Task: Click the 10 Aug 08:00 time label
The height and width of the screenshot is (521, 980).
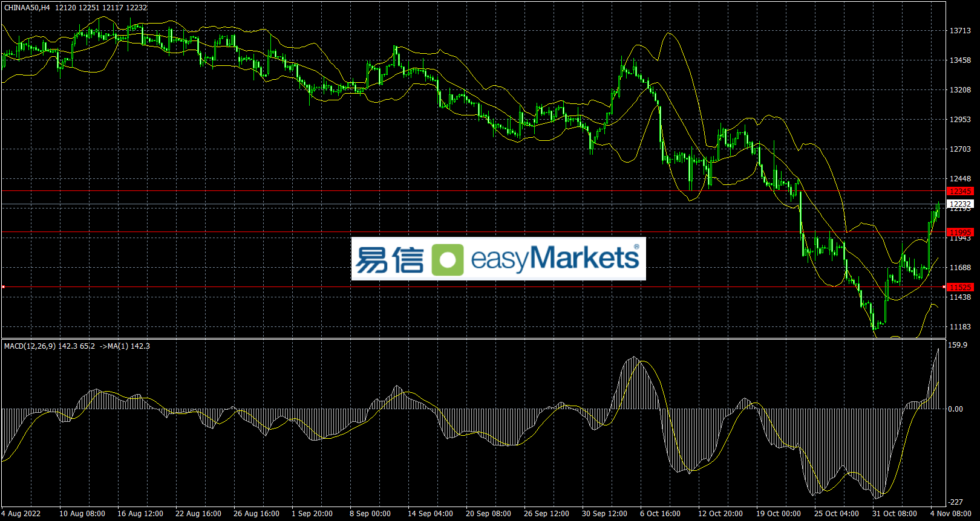Action: click(82, 514)
